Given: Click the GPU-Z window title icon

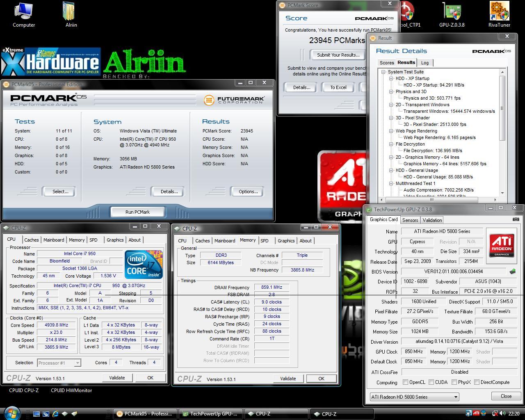Looking at the screenshot, I should [369, 210].
